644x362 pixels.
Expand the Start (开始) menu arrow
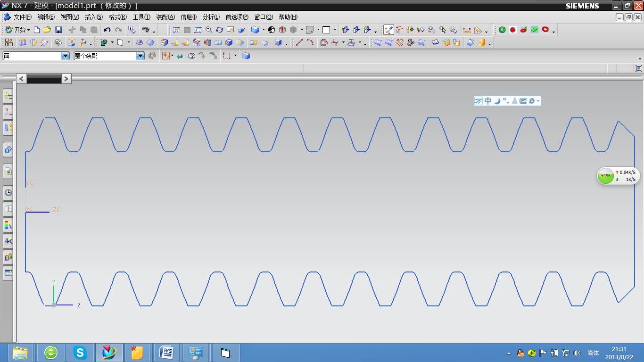(x=28, y=30)
